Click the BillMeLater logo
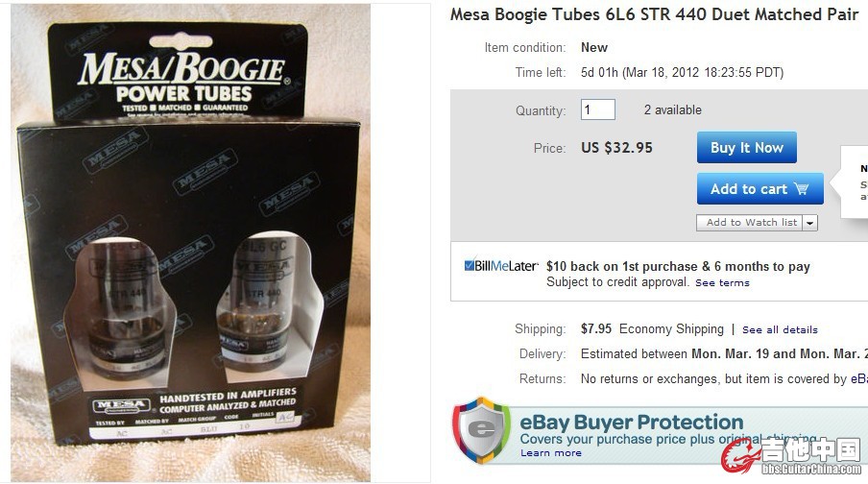Image resolution: width=868 pixels, height=484 pixels. point(501,266)
